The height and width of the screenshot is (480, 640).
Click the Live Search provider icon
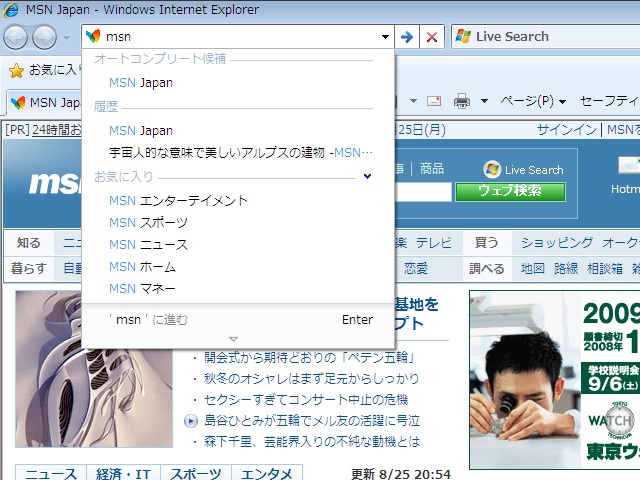(x=463, y=36)
